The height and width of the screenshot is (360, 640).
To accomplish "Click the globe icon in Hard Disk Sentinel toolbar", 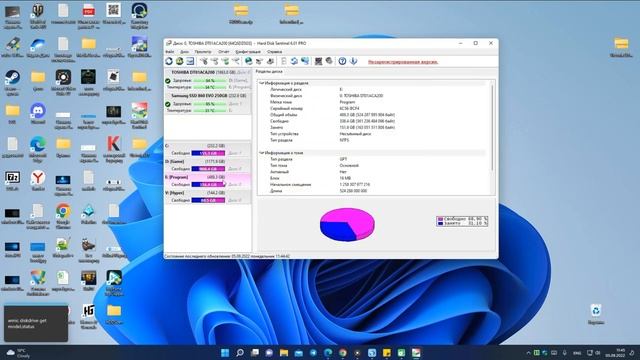I will [x=248, y=61].
